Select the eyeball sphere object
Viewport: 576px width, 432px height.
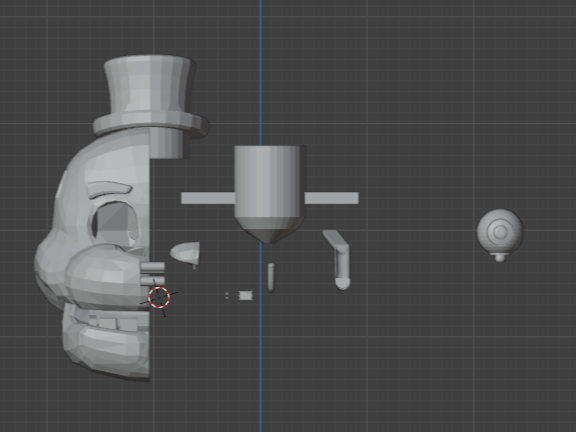500,234
